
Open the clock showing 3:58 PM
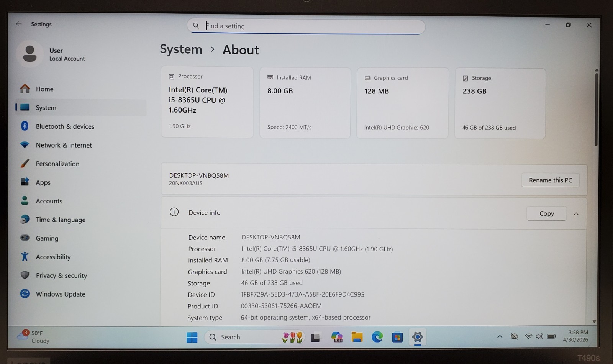point(575,336)
